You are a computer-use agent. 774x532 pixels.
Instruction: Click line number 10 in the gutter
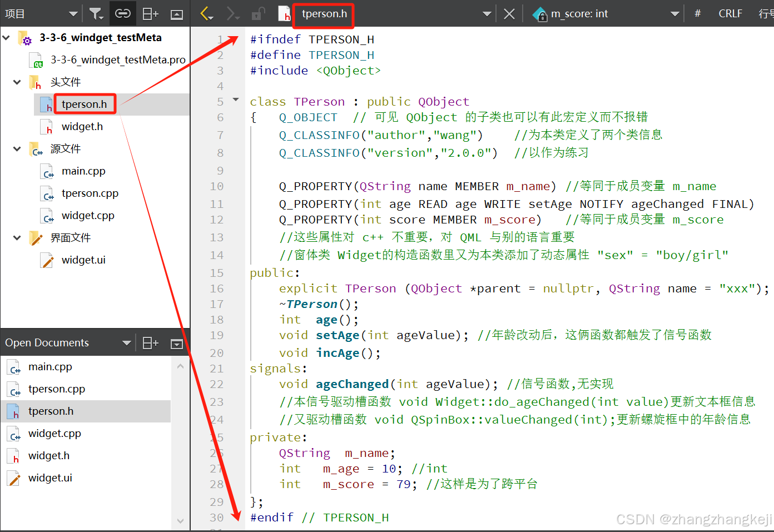(217, 186)
